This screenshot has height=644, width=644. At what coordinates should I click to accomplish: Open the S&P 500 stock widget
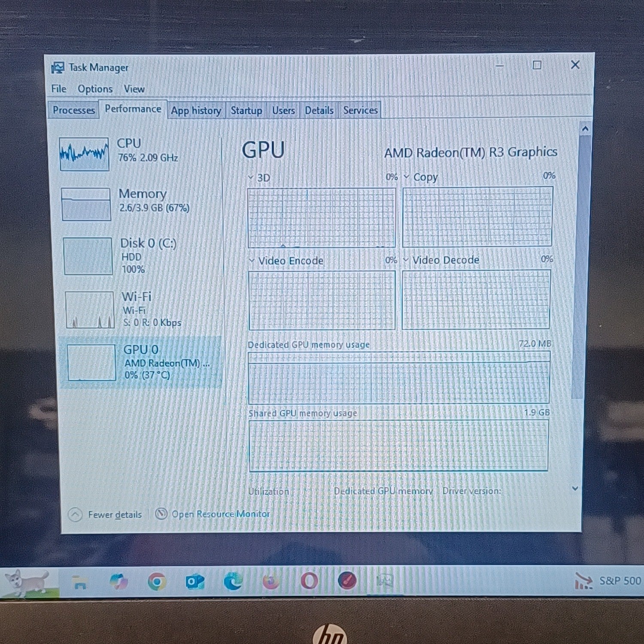[x=608, y=581]
